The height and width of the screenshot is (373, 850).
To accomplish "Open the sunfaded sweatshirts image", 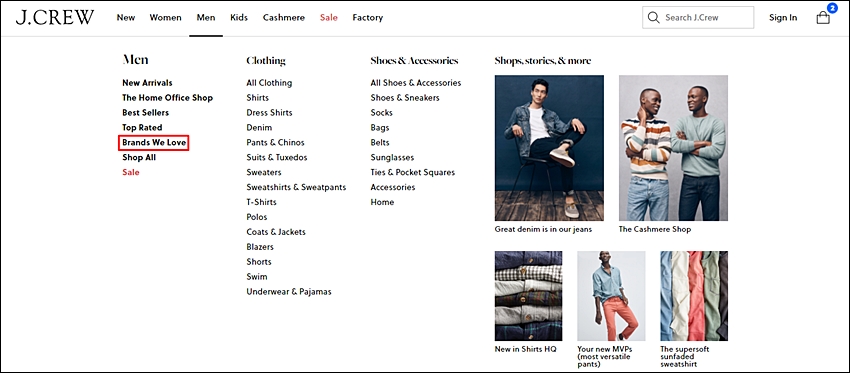I will click(694, 295).
